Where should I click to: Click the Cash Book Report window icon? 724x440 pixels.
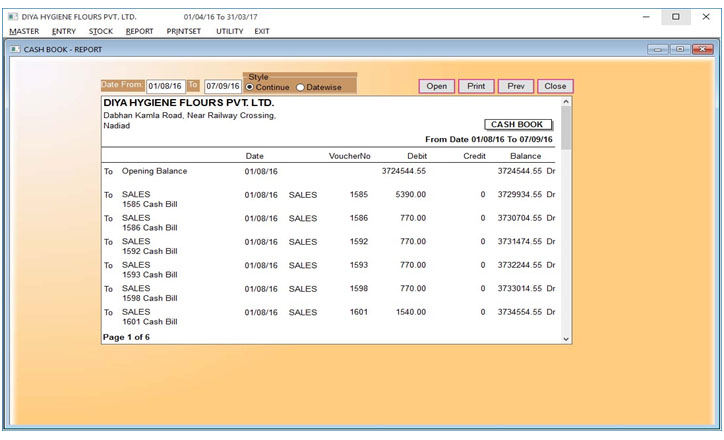point(15,48)
